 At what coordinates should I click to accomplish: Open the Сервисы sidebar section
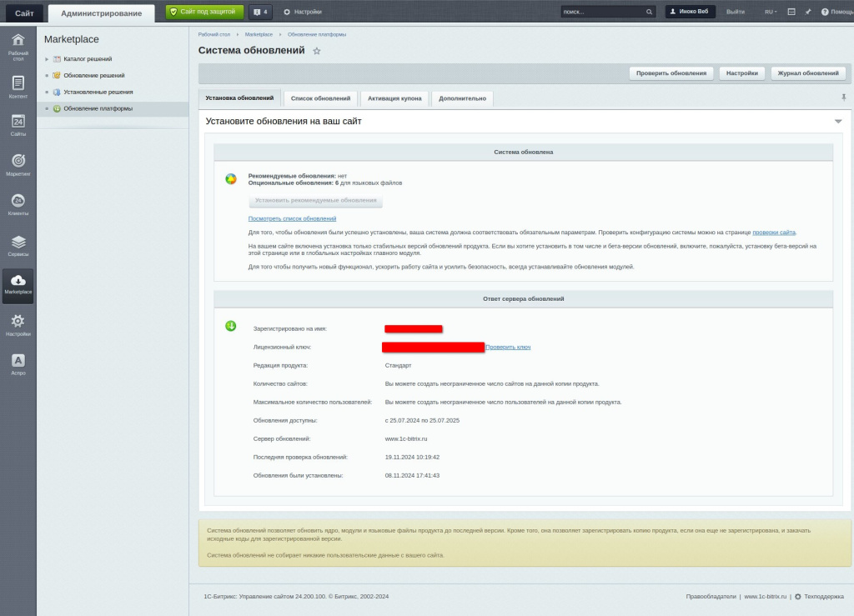(x=18, y=245)
